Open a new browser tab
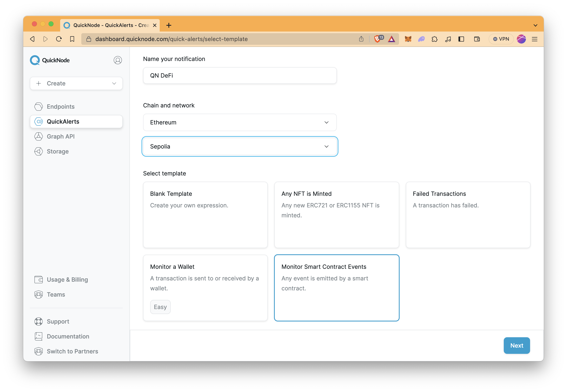 169,25
